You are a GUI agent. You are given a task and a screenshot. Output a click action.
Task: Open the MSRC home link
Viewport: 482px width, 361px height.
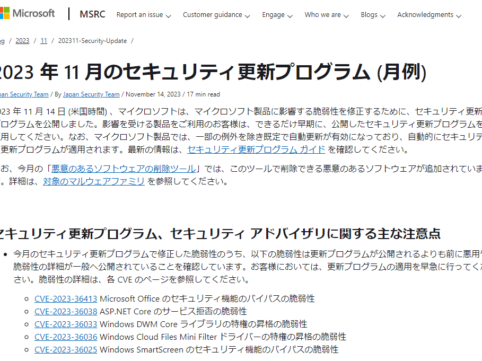tap(92, 14)
